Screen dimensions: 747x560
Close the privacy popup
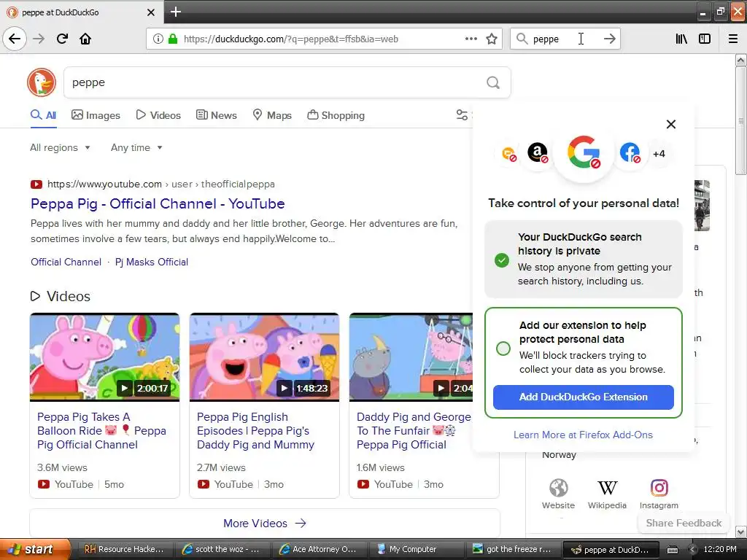click(671, 124)
